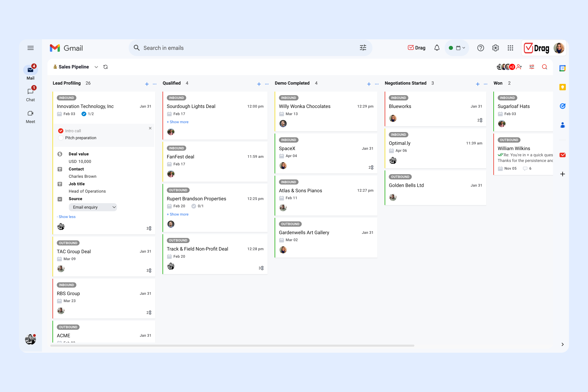Open the Google account avatar
This screenshot has width=588, height=392.
point(559,48)
